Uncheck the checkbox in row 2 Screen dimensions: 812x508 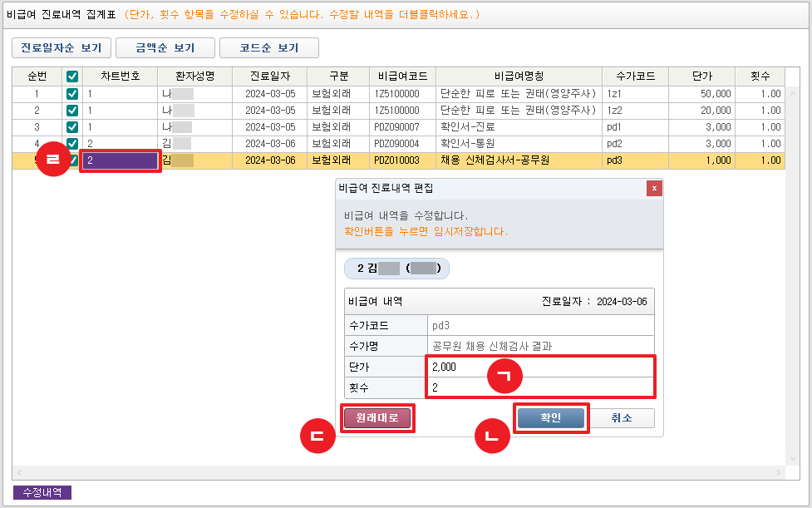pos(72,111)
